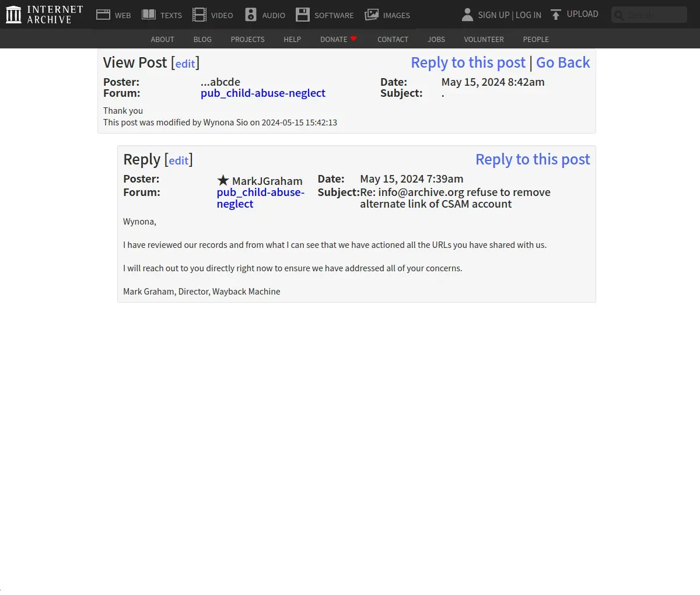Click the 'Wynona,' greeting line

[139, 221]
